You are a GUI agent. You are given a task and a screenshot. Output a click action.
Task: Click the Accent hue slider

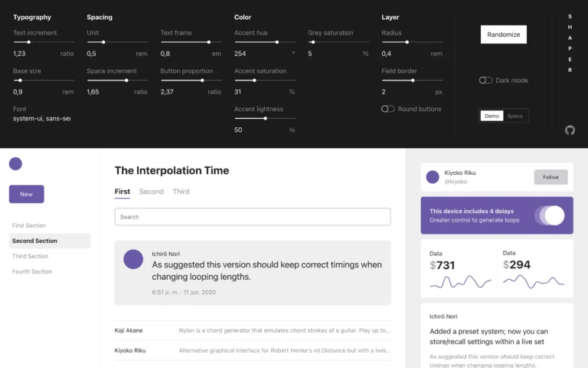click(265, 42)
